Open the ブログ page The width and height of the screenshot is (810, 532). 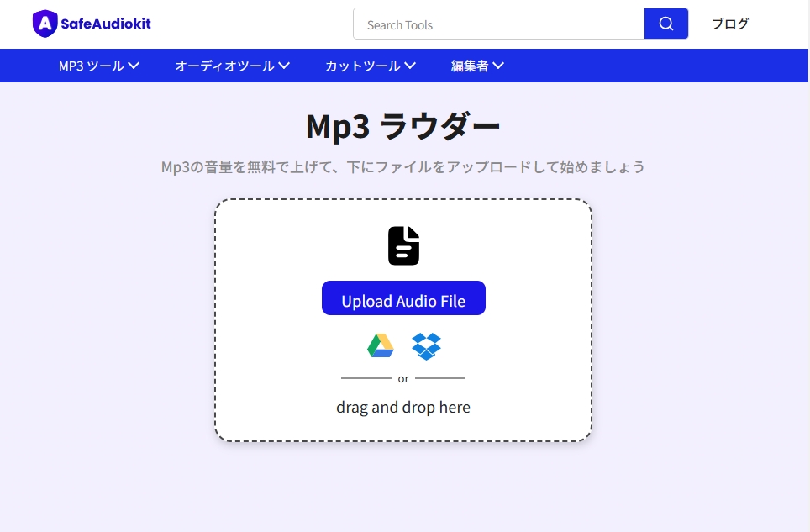coord(730,24)
